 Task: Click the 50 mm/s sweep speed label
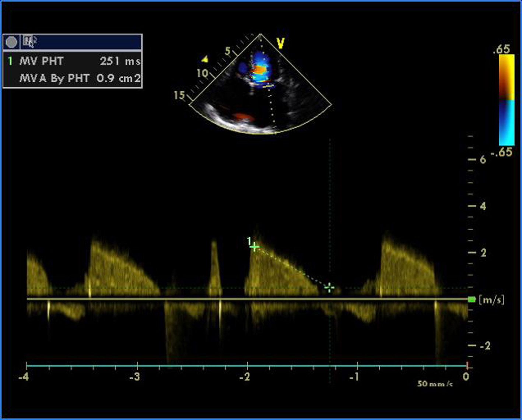pos(435,384)
